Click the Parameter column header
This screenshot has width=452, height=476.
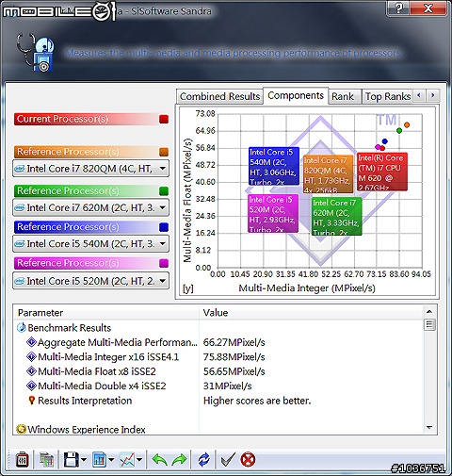[106, 313]
